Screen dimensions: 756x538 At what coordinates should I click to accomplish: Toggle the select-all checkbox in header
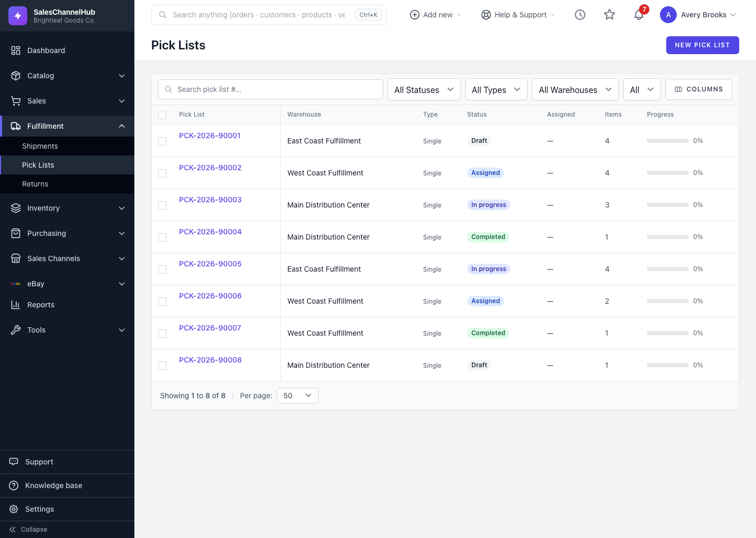(x=162, y=115)
